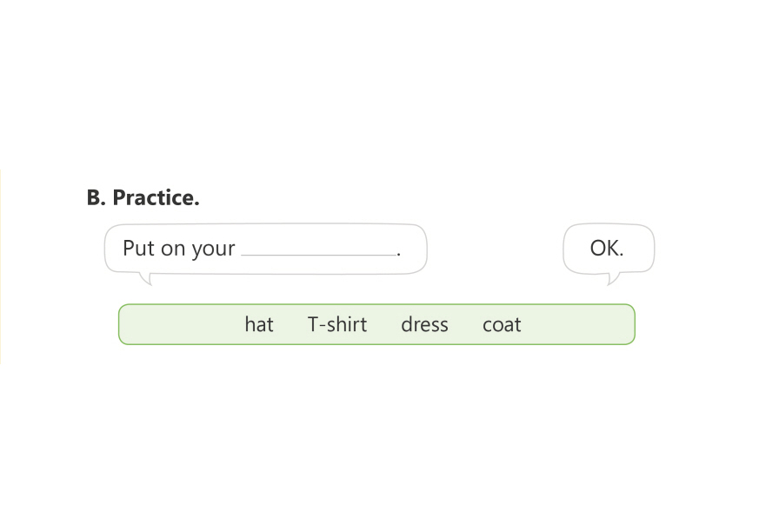759x532 pixels.
Task: Click the word "Put" in the speech bubble
Action: (138, 249)
